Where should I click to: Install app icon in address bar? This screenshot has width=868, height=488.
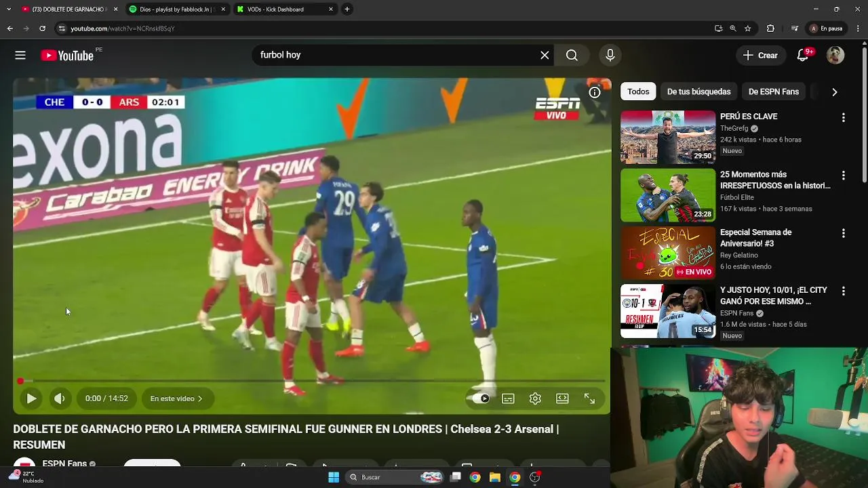point(718,28)
